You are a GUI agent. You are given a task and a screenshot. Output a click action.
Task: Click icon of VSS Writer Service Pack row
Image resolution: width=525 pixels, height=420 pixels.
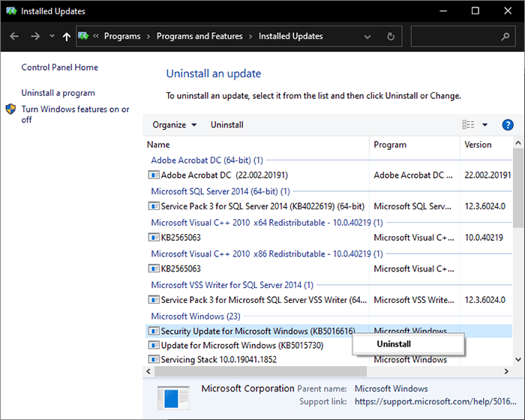[x=154, y=300]
